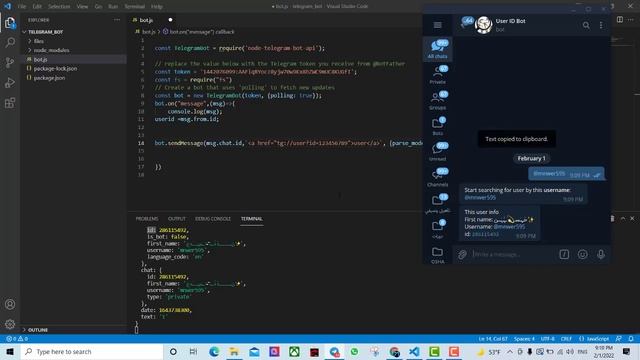Open the Extensions view icon
The height and width of the screenshot is (360, 640).
pos(10,102)
